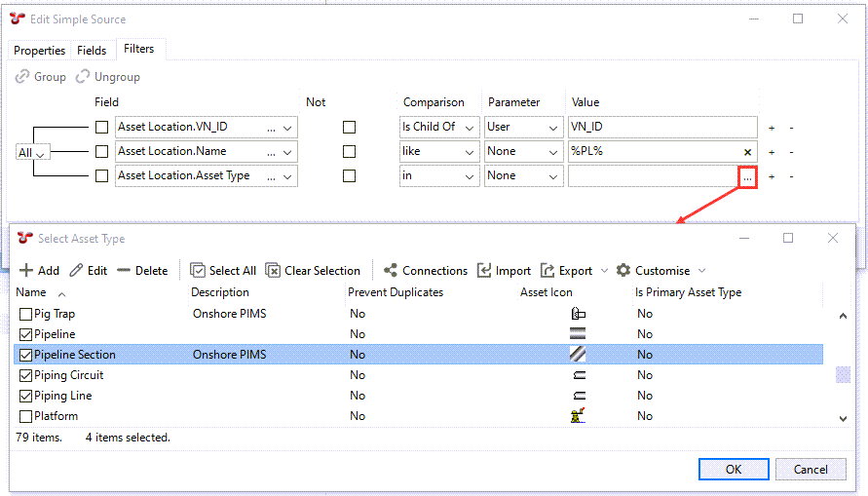The width and height of the screenshot is (868, 496).
Task: Click the Delete toolbar icon
Action: pos(124,271)
